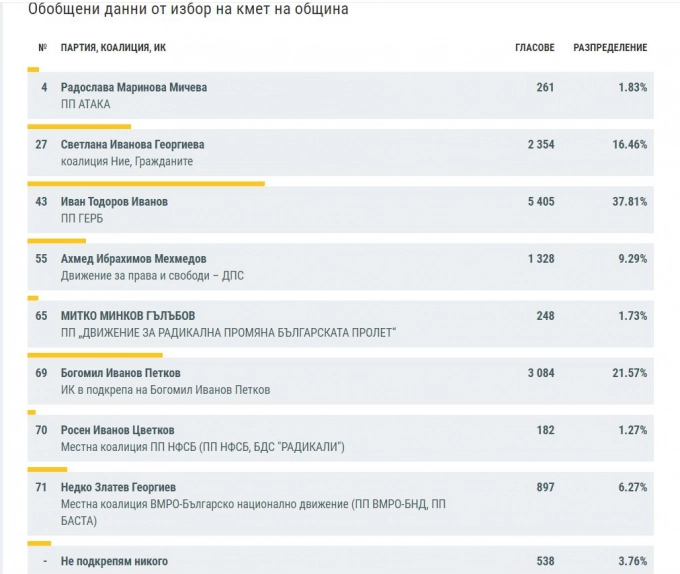Screen dimensions: 680x574
Task: Select МИТКО МИНКОВ ГЪЛЪБОВ entry
Action: point(128,316)
